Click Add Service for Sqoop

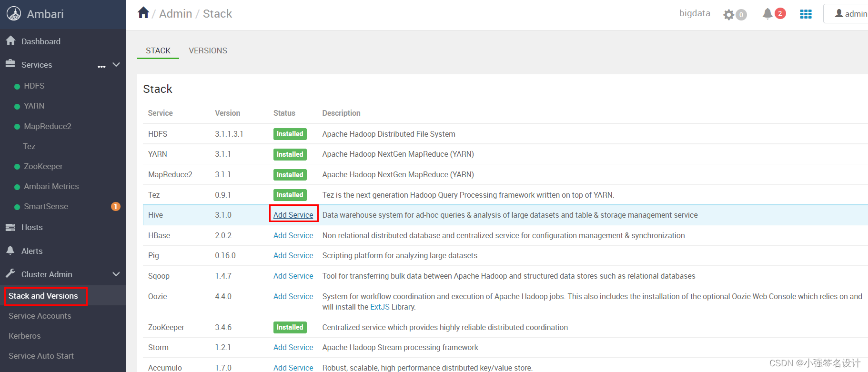point(293,276)
